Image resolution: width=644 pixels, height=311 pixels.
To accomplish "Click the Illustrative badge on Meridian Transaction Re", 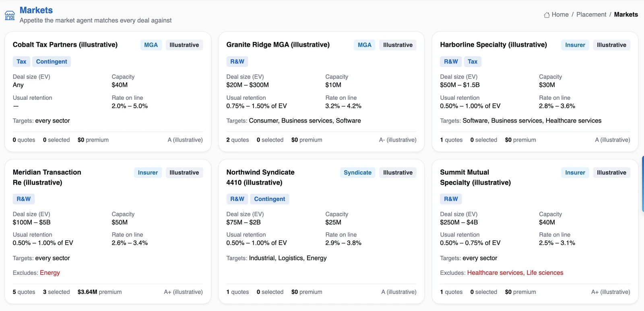I will pyautogui.click(x=184, y=173).
